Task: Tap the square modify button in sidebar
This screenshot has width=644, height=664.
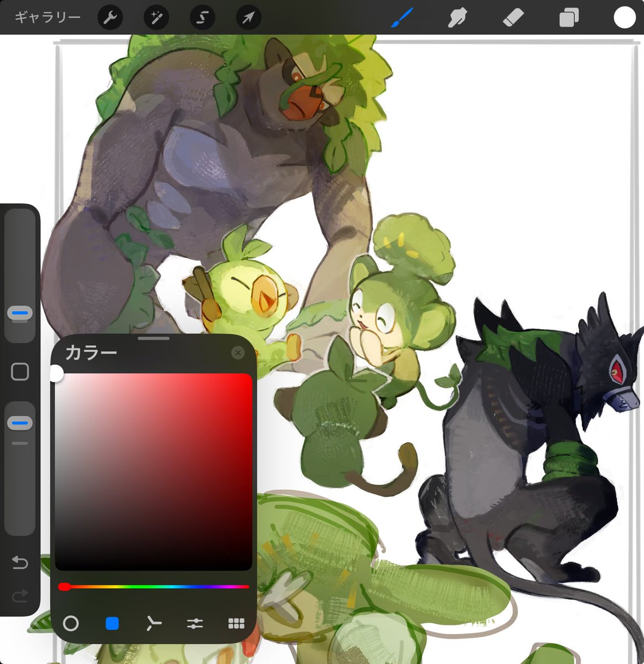Action: [x=20, y=372]
